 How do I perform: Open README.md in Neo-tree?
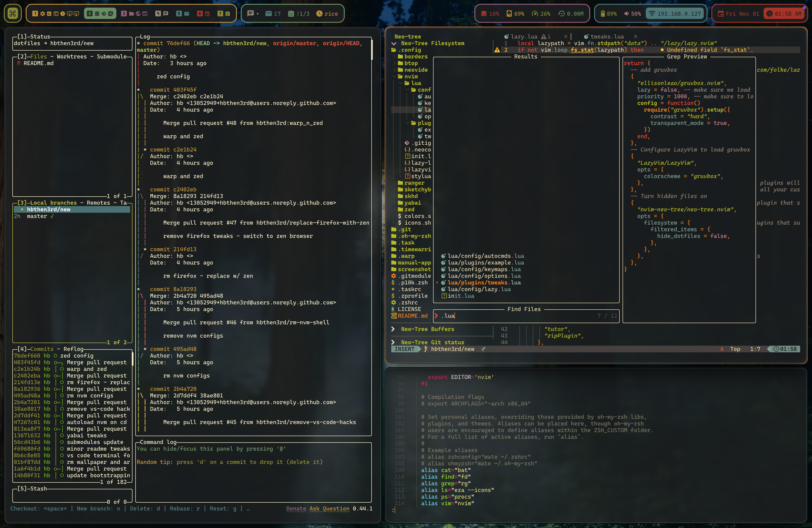pyautogui.click(x=409, y=316)
